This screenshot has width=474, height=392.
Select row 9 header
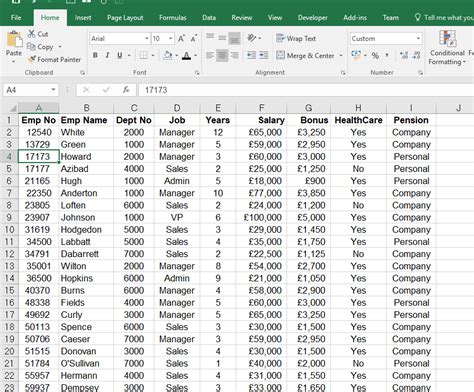click(9, 218)
